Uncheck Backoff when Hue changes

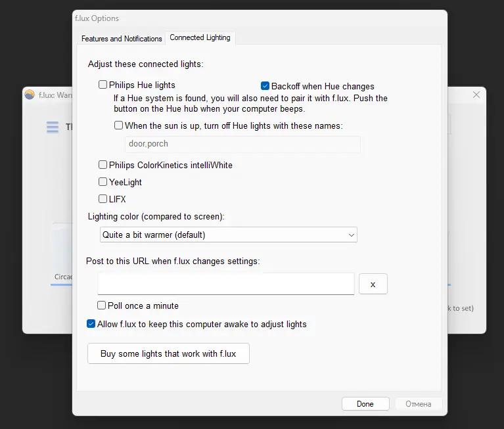point(265,86)
